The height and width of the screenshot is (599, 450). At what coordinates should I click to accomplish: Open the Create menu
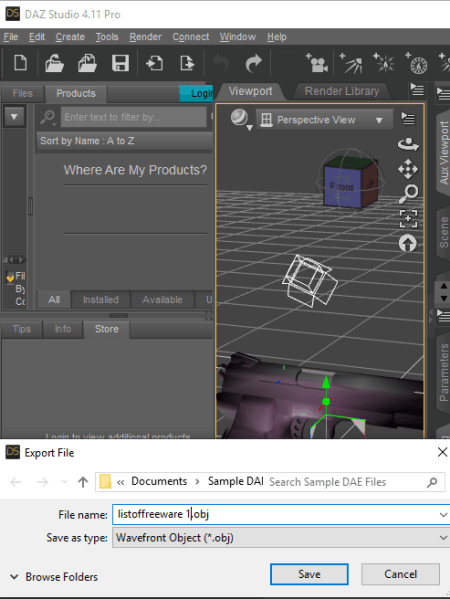[x=70, y=37]
